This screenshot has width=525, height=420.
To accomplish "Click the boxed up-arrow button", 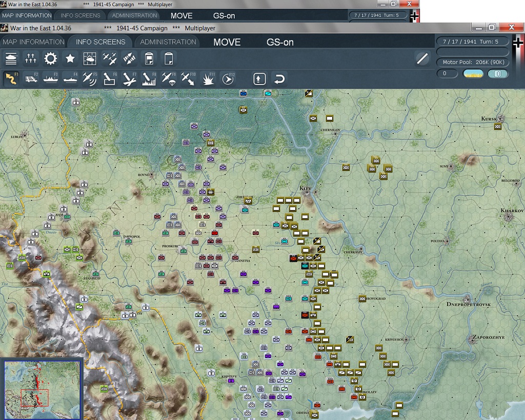I will pyautogui.click(x=259, y=79).
